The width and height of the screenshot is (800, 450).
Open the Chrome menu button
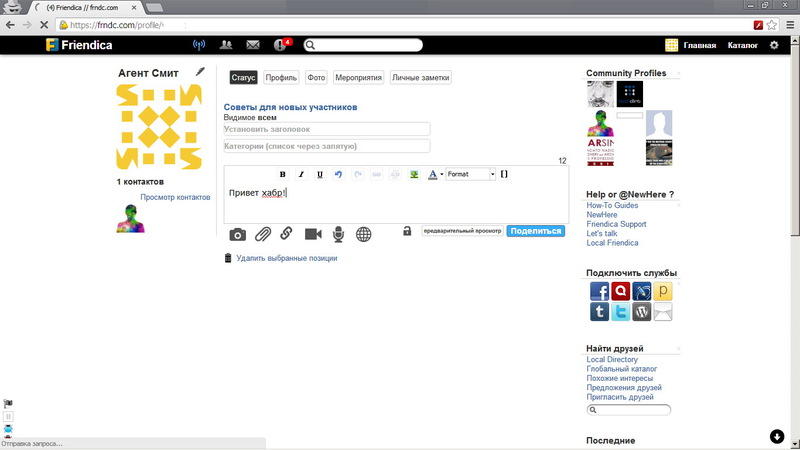790,24
